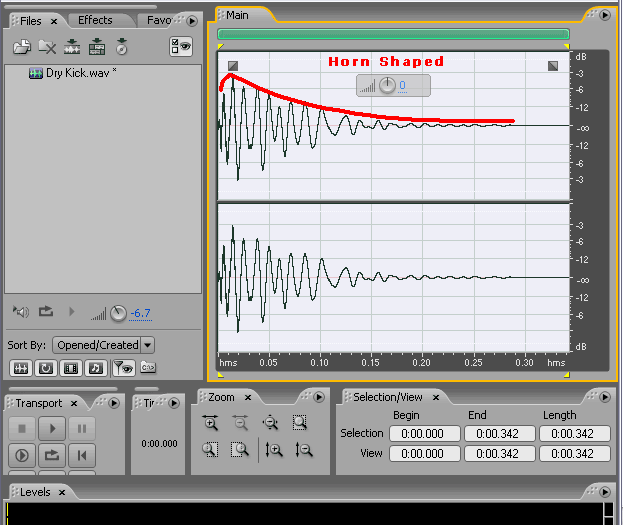Select the Main panel tab

point(237,15)
